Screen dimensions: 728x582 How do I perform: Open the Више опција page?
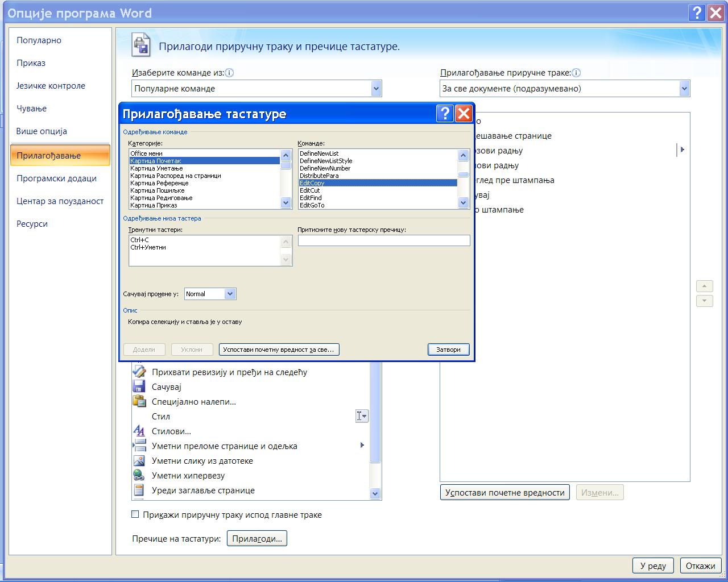(x=60, y=131)
